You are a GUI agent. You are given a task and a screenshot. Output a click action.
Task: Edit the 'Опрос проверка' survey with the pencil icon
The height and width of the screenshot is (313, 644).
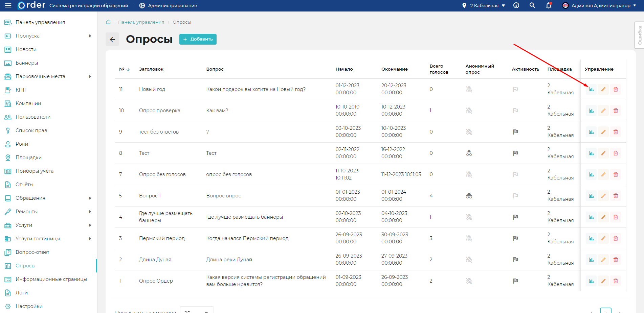click(603, 111)
